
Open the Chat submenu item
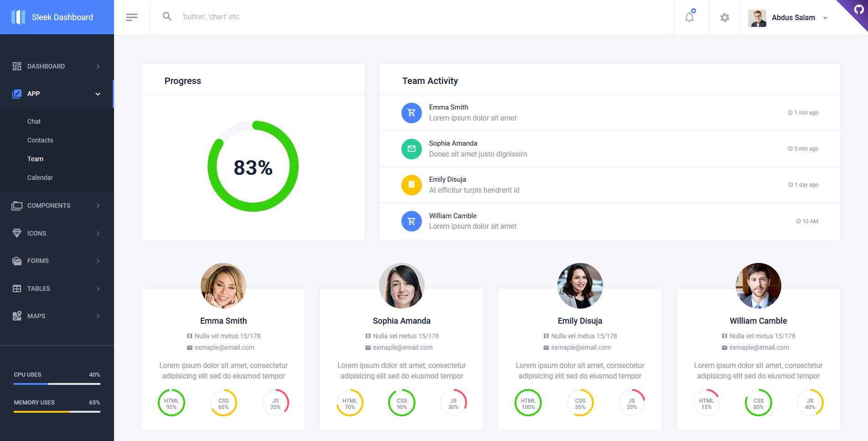click(34, 121)
